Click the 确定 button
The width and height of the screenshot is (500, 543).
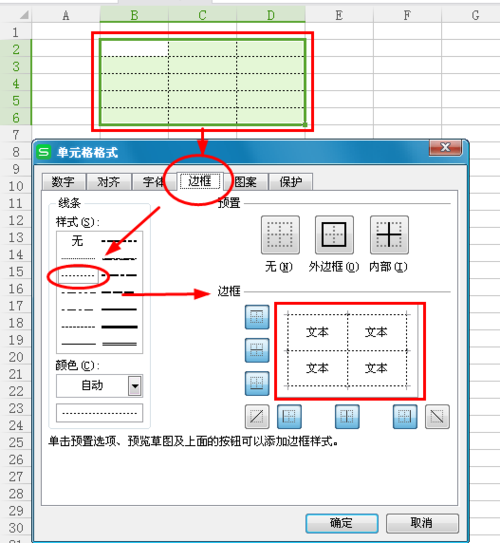click(x=341, y=523)
